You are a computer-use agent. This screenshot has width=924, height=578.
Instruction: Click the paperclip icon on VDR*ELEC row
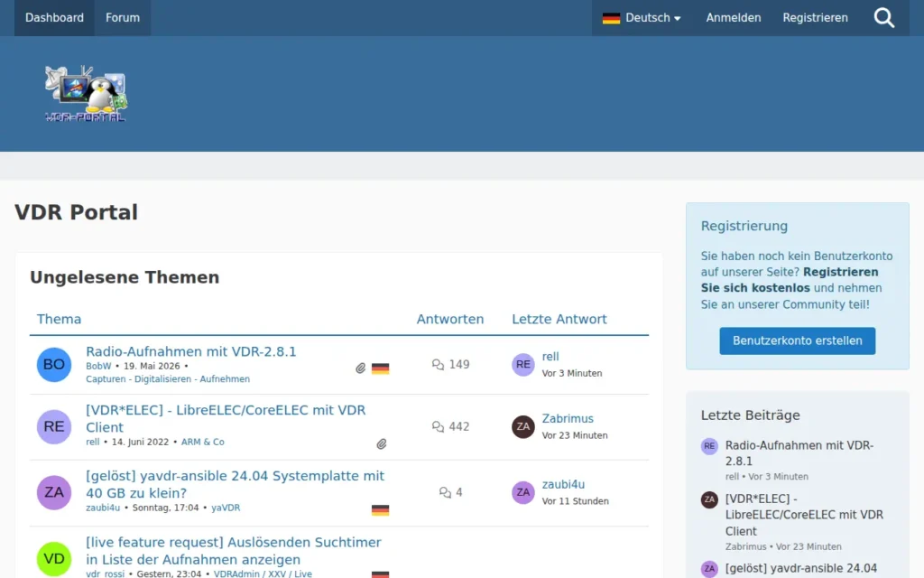tap(382, 443)
